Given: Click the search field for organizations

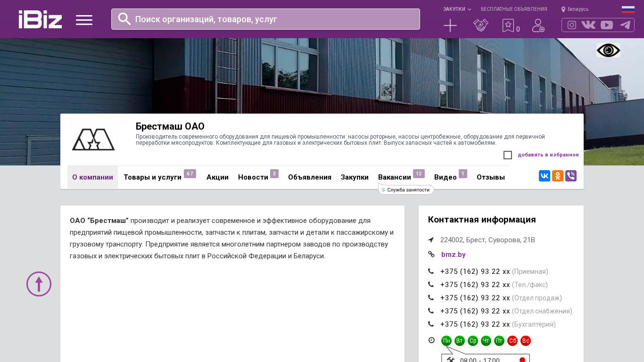Looking at the screenshot, I should point(265,19).
